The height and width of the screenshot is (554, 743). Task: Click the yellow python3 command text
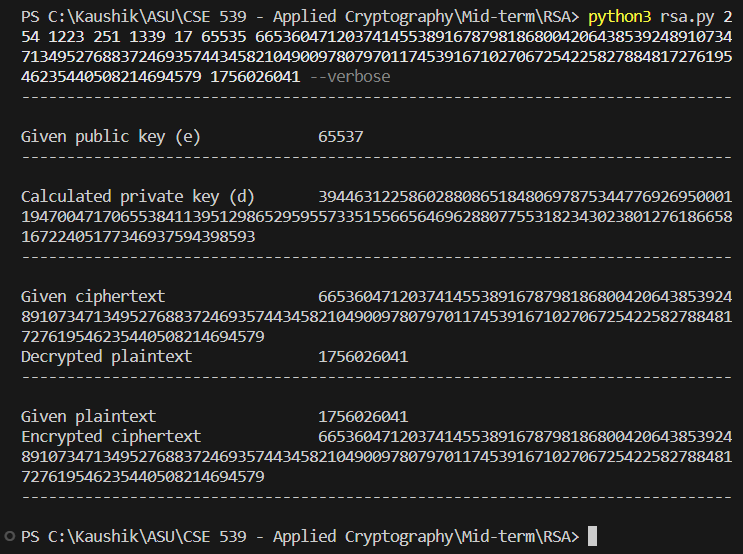(x=619, y=17)
